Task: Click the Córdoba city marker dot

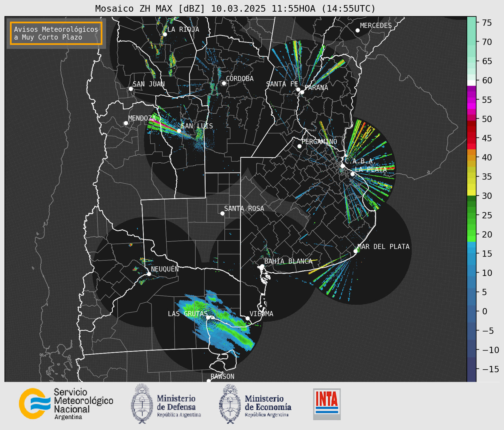Action: pos(224,83)
